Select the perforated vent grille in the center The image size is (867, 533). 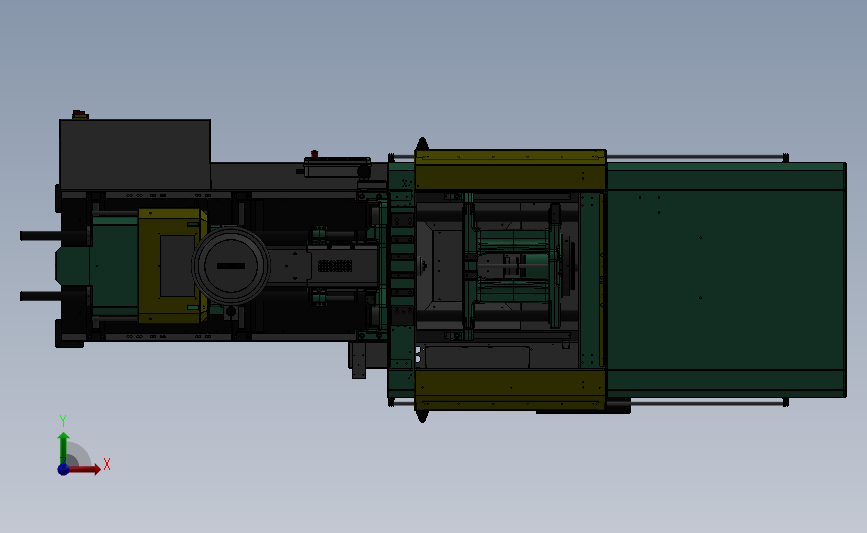point(335,266)
